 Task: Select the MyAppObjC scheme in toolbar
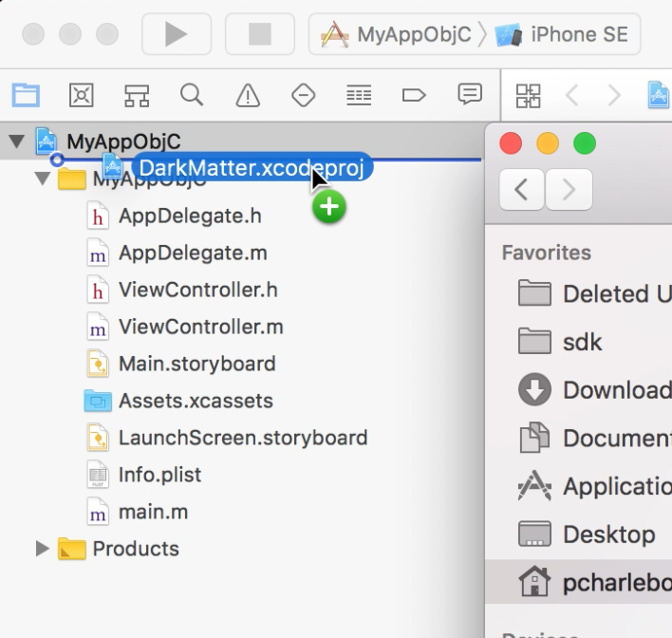[399, 35]
